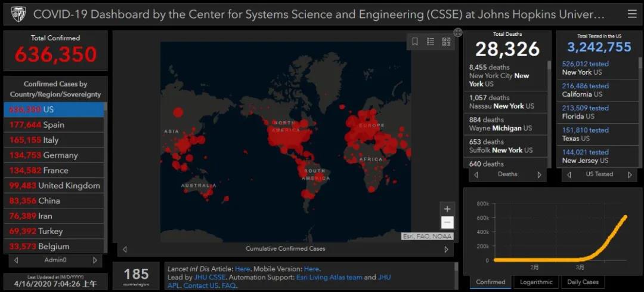This screenshot has width=644, height=292.
Task: Click the country list vertical scrollbar
Action: click(106, 179)
